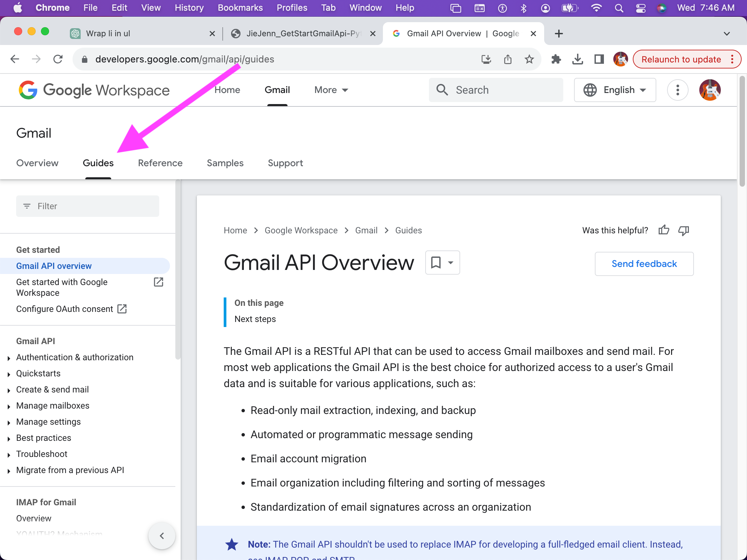Close the JieJenn_GetStartGmailApi tab
This screenshot has width=747, height=560.
(x=373, y=34)
